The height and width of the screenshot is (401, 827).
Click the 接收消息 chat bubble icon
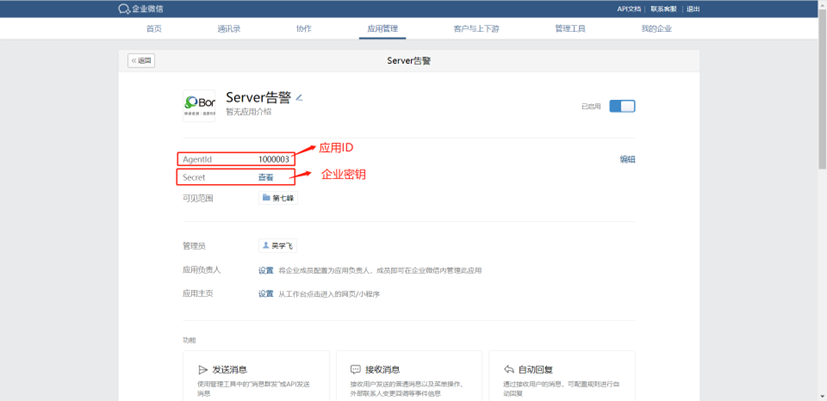[355, 369]
